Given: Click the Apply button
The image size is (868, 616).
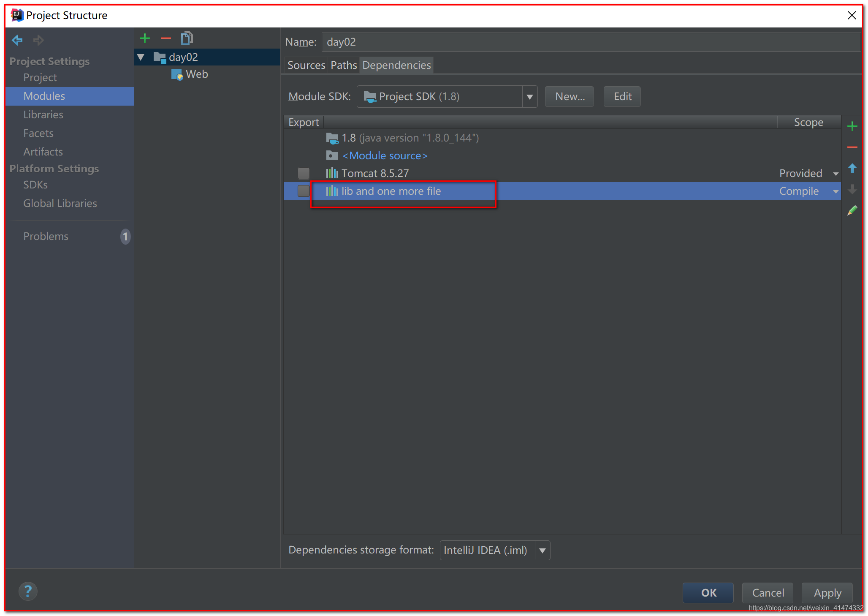Looking at the screenshot, I should coord(827,593).
